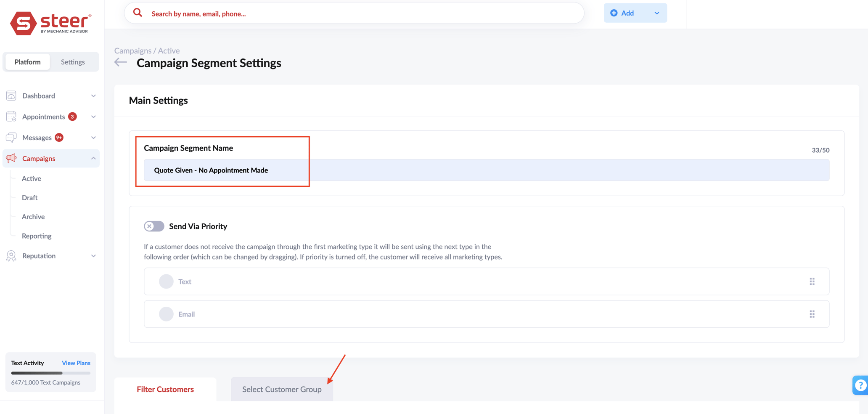Click the View Plans link

coord(76,363)
